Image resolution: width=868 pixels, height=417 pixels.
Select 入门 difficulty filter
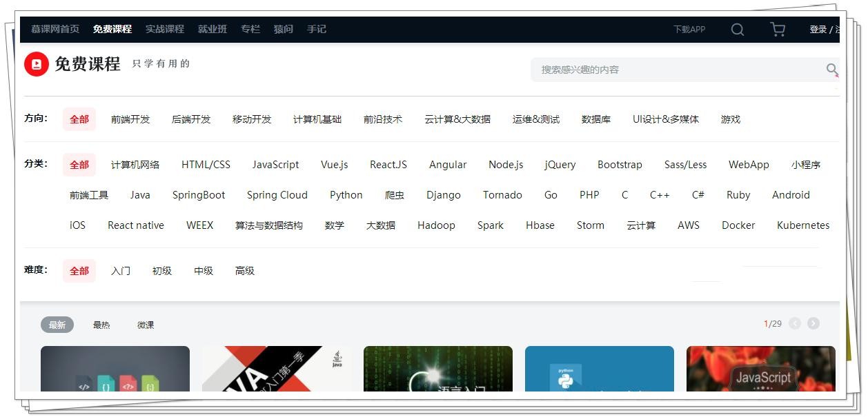(121, 271)
